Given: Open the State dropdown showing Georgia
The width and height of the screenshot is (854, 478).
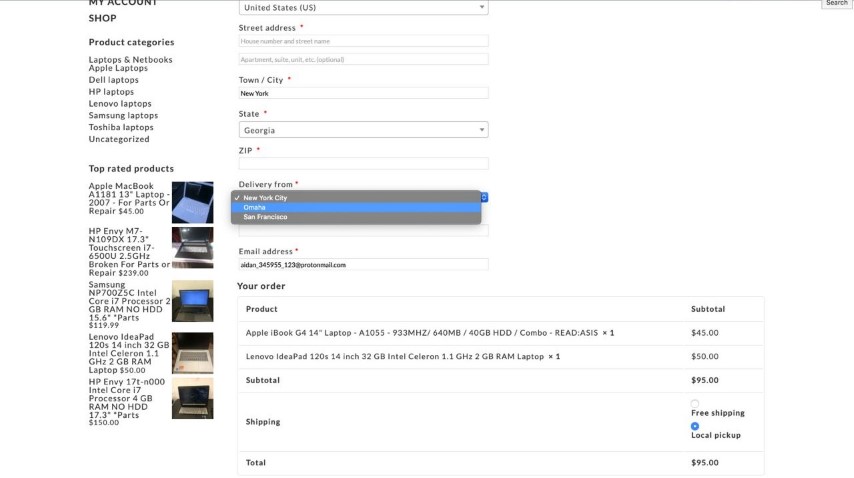Looking at the screenshot, I should (x=363, y=130).
